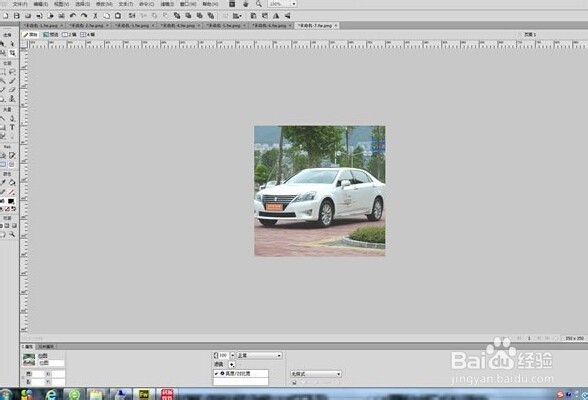Click the X position field in properties
The width and height of the screenshot is (588, 400).
[58, 374]
